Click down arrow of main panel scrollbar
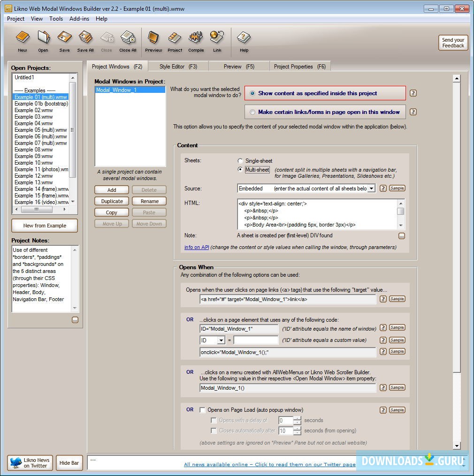Viewport: 474px width, 476px height. coord(457,446)
